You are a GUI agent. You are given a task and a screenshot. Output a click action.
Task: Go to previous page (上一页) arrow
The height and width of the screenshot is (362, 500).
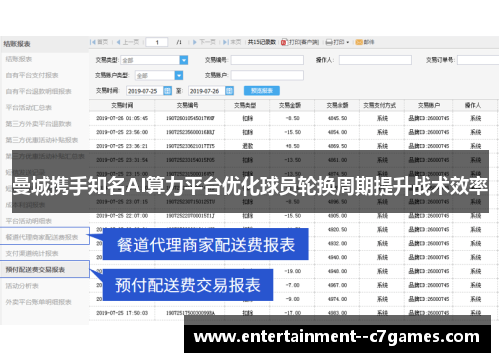(x=118, y=42)
